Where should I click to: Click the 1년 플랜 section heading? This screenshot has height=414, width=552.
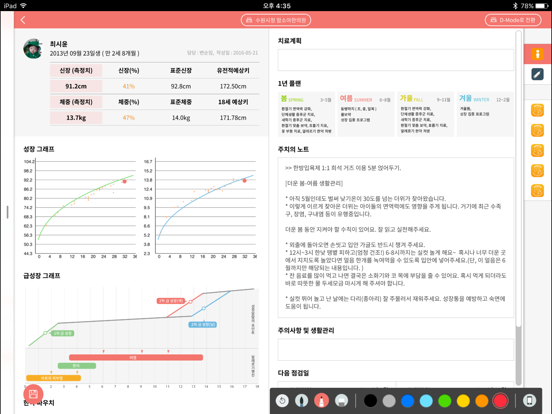pyautogui.click(x=289, y=83)
